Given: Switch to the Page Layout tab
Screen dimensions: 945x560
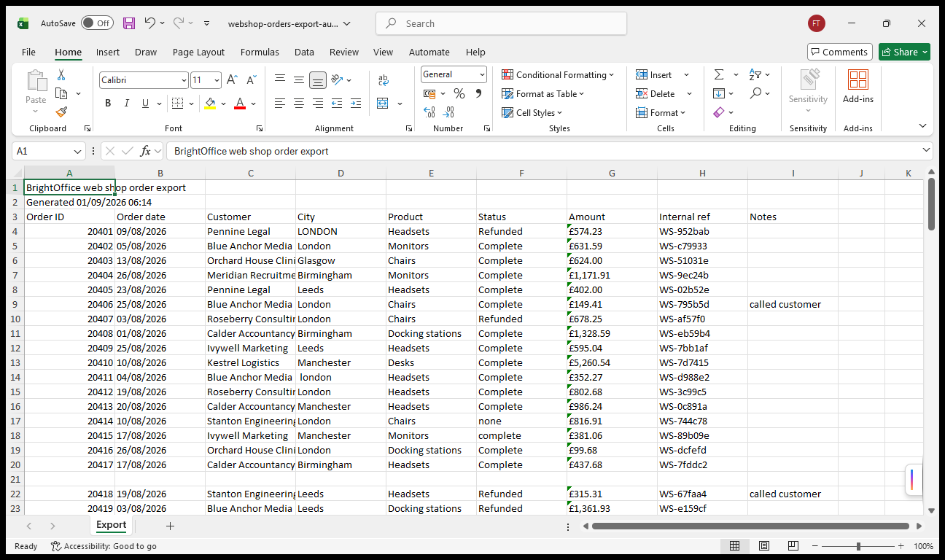Looking at the screenshot, I should 198,52.
